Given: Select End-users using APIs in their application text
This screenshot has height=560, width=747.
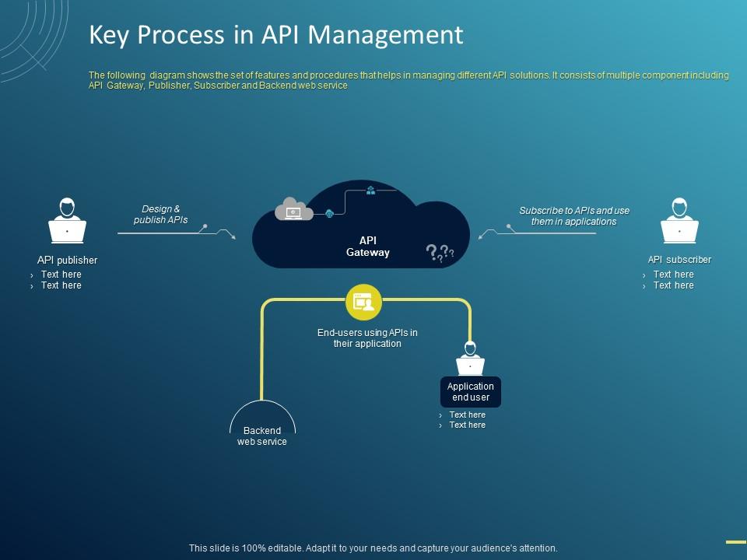Looking at the screenshot, I should pyautogui.click(x=367, y=338).
